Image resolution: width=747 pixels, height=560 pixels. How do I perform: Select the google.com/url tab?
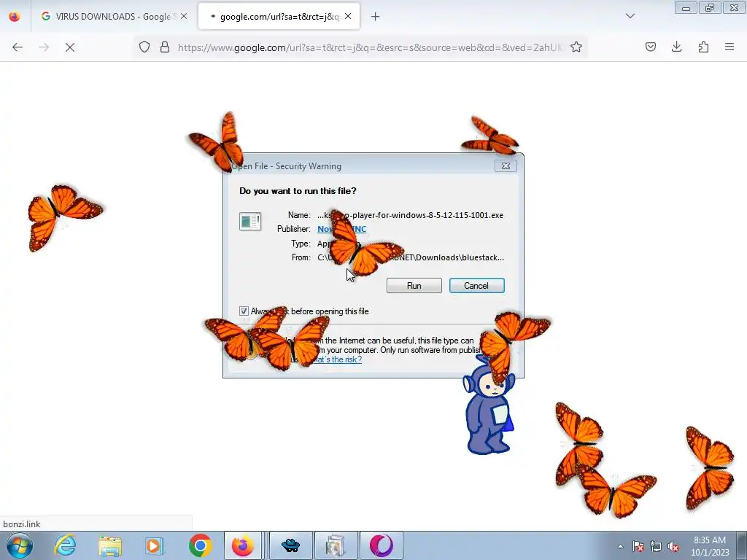[x=279, y=17]
